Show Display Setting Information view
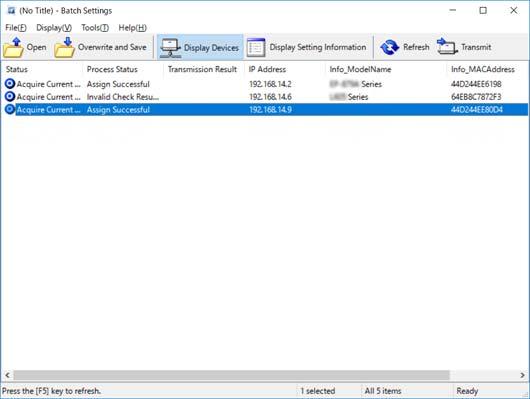This screenshot has height=399, width=530. point(307,48)
